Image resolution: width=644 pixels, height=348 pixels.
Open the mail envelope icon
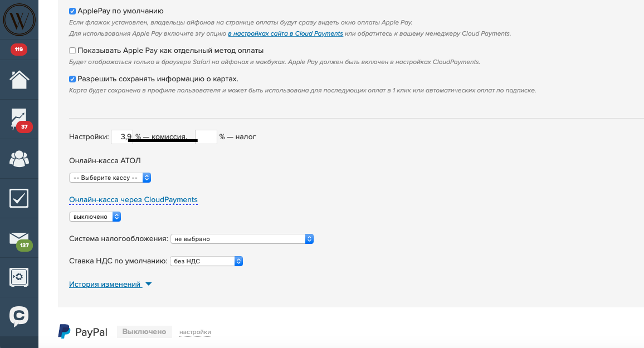coord(19,238)
